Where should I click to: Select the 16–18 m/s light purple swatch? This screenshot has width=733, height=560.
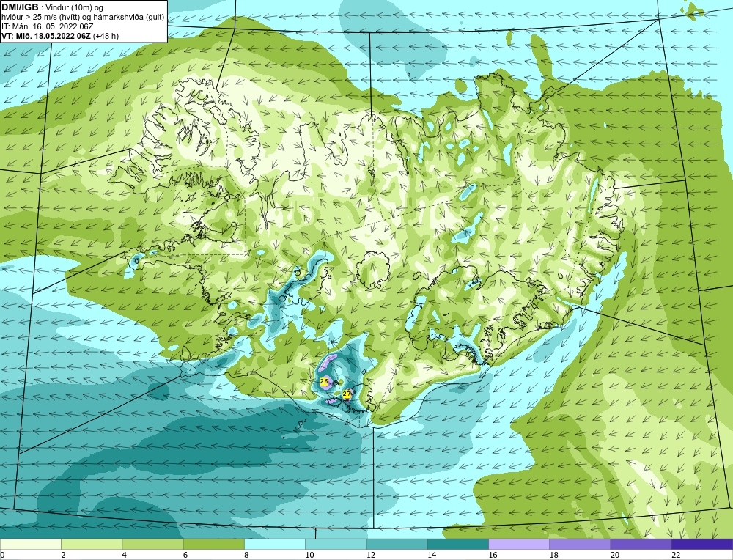519,544
